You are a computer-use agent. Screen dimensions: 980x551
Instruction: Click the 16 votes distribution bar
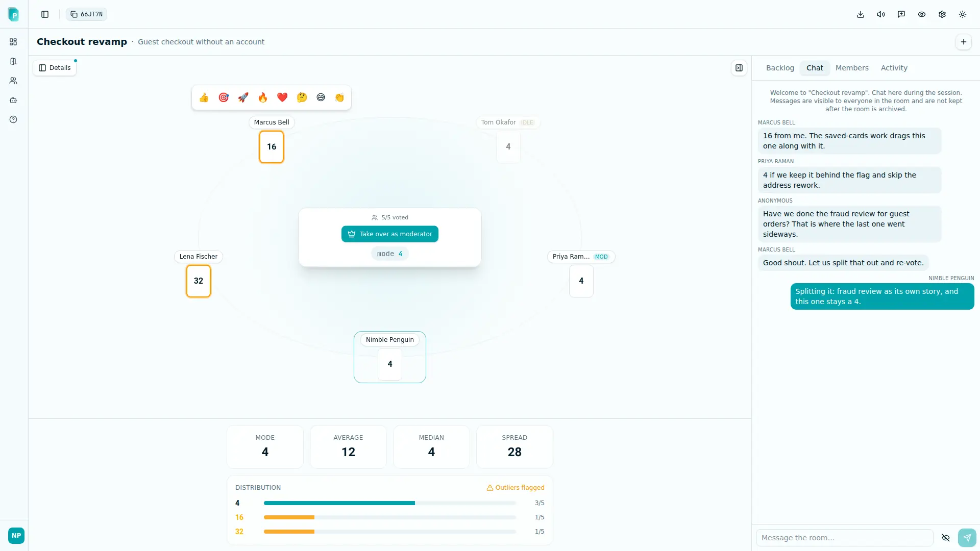coord(390,517)
